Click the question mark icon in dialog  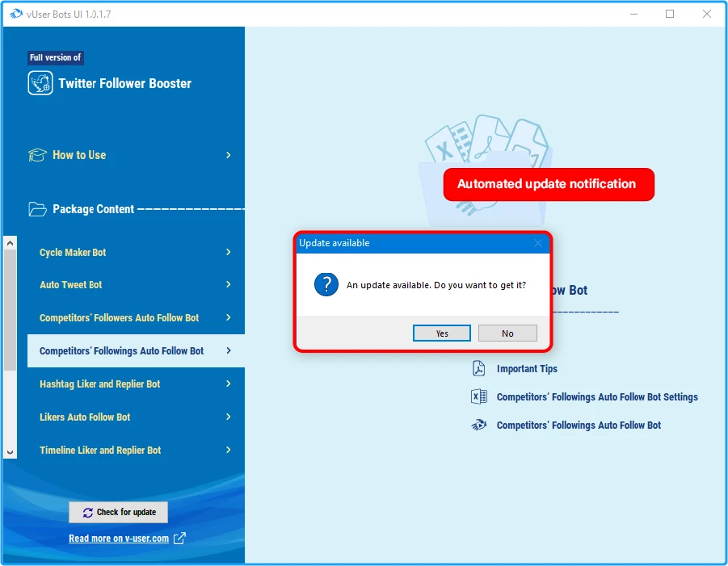[326, 284]
